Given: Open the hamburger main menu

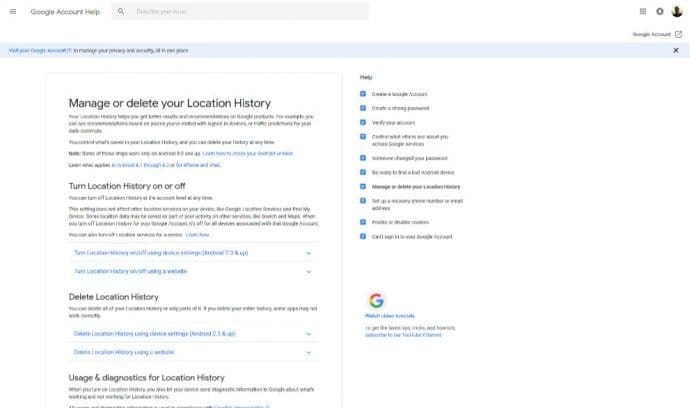Looking at the screenshot, I should 13,12.
